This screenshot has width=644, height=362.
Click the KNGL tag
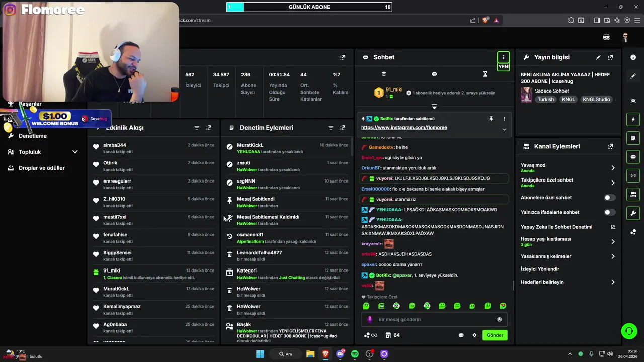click(568, 100)
